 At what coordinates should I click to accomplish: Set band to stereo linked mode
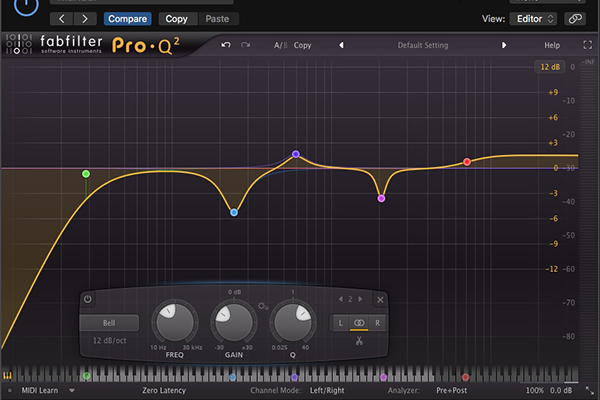[x=359, y=323]
